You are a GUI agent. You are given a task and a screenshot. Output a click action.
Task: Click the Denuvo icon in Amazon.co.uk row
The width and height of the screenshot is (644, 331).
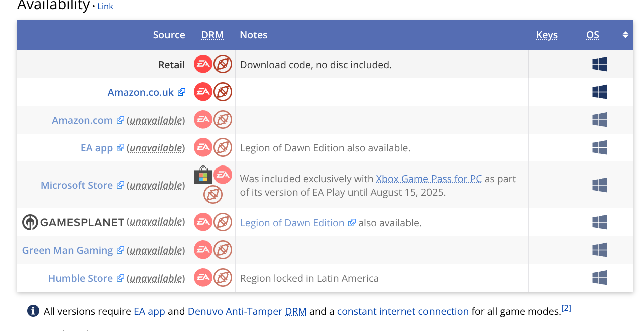[223, 92]
